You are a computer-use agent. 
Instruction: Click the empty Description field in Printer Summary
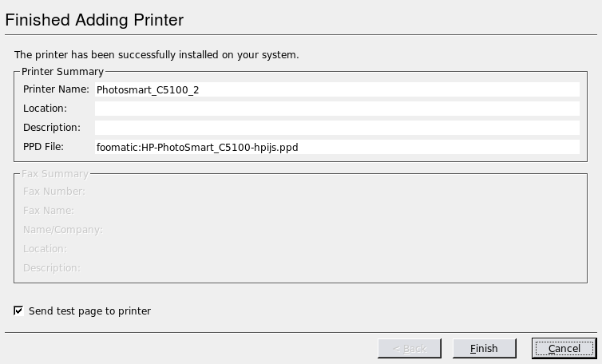[x=337, y=128]
